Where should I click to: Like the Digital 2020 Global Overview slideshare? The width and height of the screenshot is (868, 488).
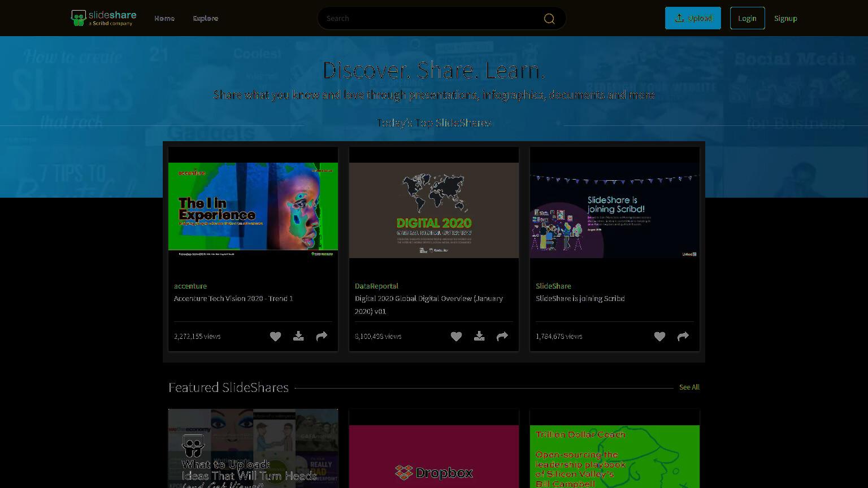456,337
